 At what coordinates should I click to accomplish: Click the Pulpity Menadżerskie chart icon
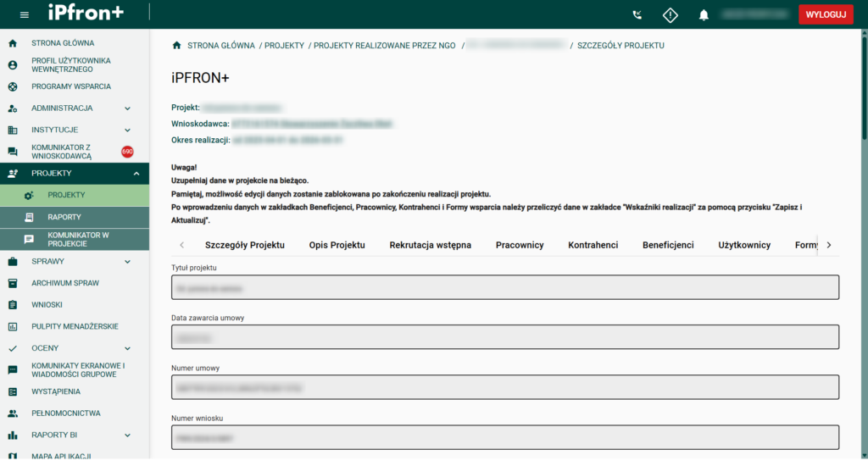coord(13,326)
